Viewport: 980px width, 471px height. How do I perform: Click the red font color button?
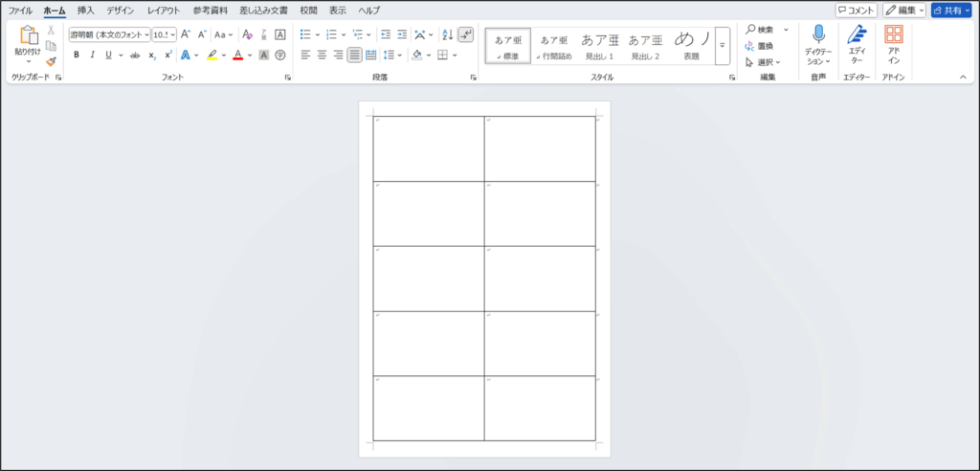click(238, 55)
